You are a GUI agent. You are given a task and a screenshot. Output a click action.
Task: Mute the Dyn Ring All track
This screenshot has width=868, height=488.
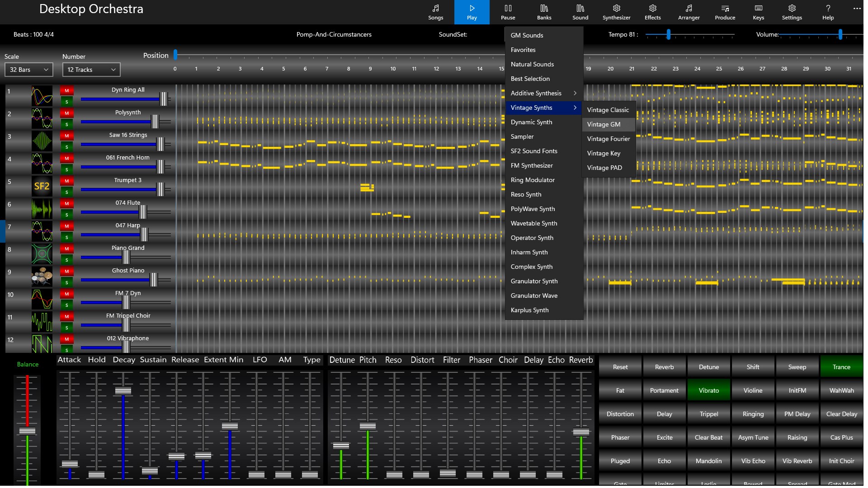(x=67, y=91)
